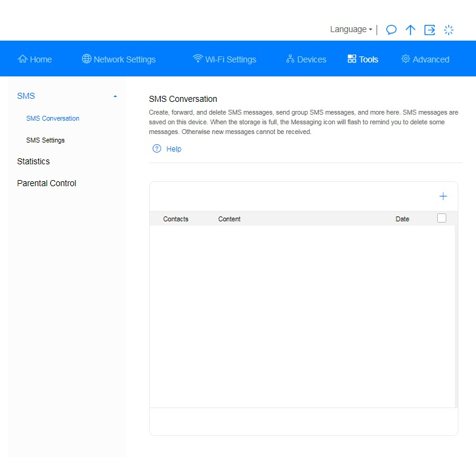
Task: Click the Home house icon
Action: [23, 59]
